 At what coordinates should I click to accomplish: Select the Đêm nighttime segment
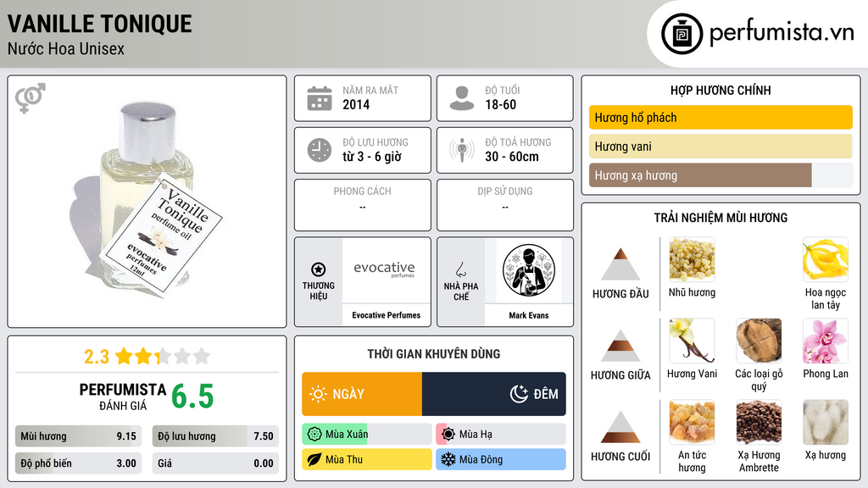pyautogui.click(x=494, y=394)
